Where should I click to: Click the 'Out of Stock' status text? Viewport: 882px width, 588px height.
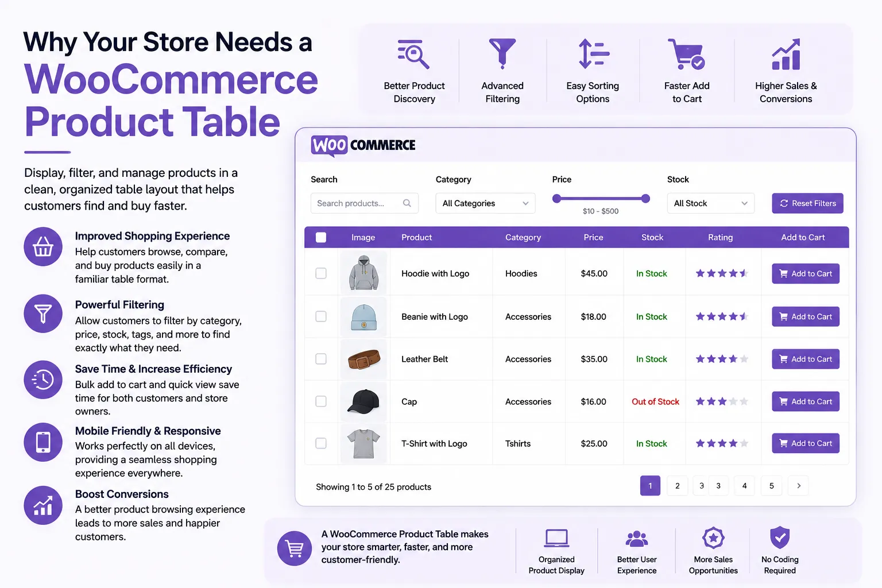pyautogui.click(x=655, y=401)
